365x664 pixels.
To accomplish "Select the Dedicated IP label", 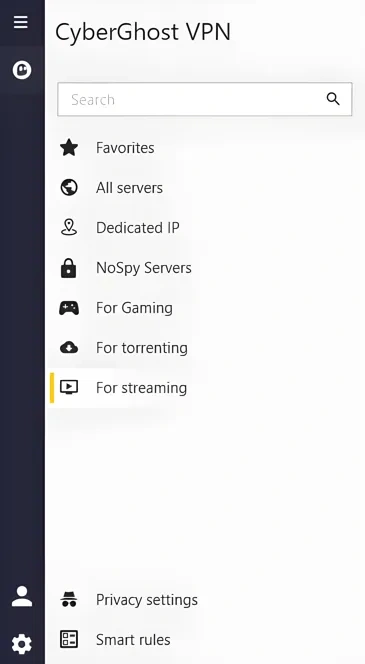I will tap(138, 228).
